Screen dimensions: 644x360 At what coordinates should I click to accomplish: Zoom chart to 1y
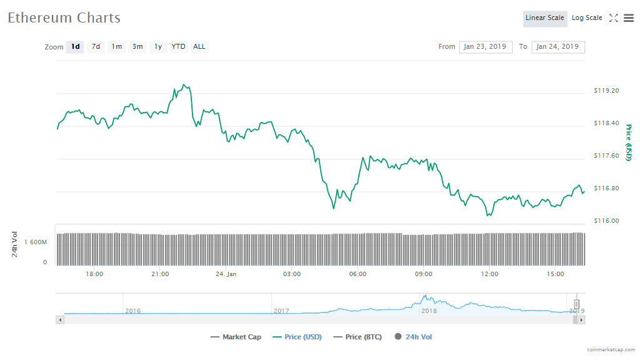[x=158, y=47]
